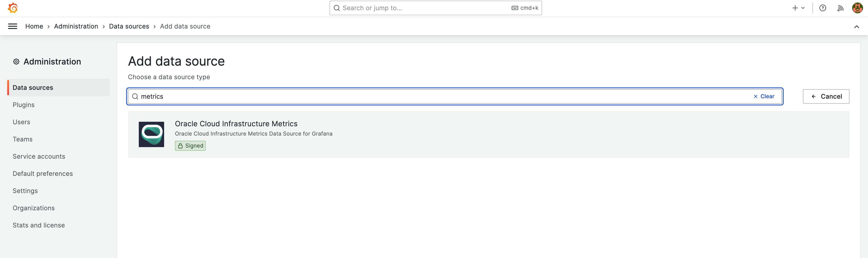The height and width of the screenshot is (258, 868).
Task: Expand the plus New dropdown
Action: pos(798,8)
